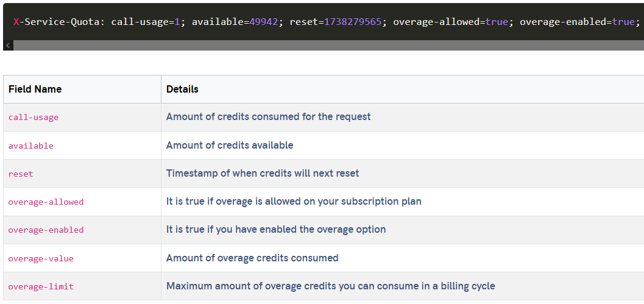Screen dimensions: 644x304
Task: Click the overage-value field name cell
Action: 82,258
